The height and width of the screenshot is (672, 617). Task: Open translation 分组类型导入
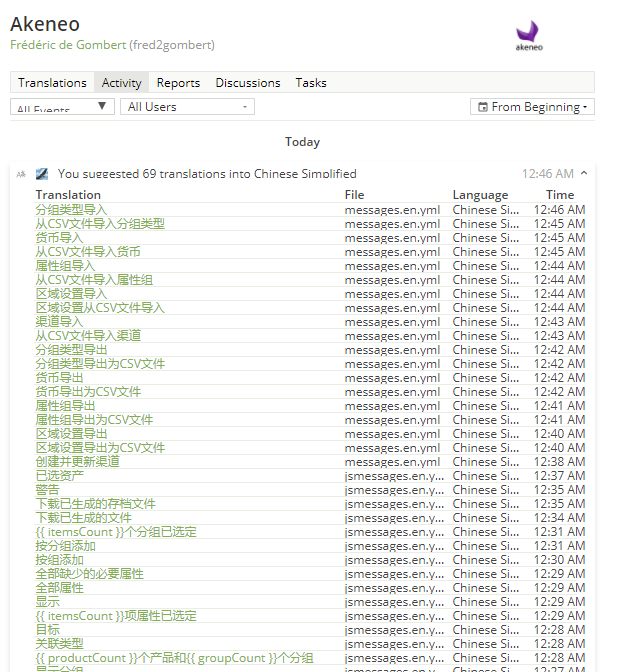pyautogui.click(x=71, y=210)
